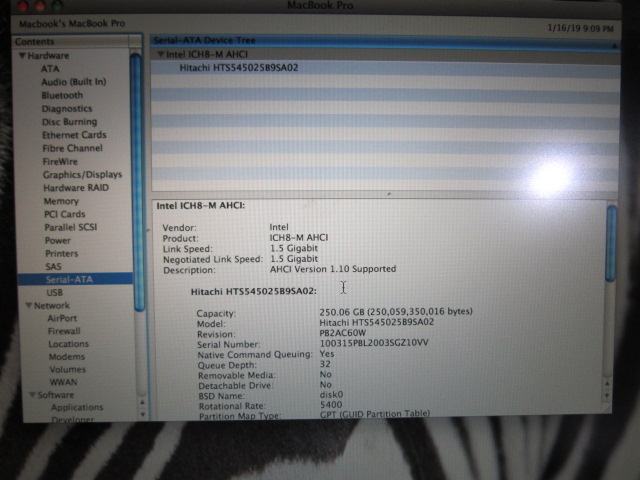Click the Intel ICH8-M AHCI details heading
The image size is (640, 480).
[x=200, y=206]
